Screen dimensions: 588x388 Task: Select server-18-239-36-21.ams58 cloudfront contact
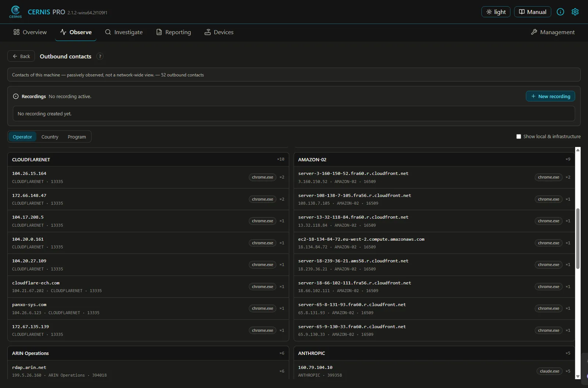click(434, 265)
